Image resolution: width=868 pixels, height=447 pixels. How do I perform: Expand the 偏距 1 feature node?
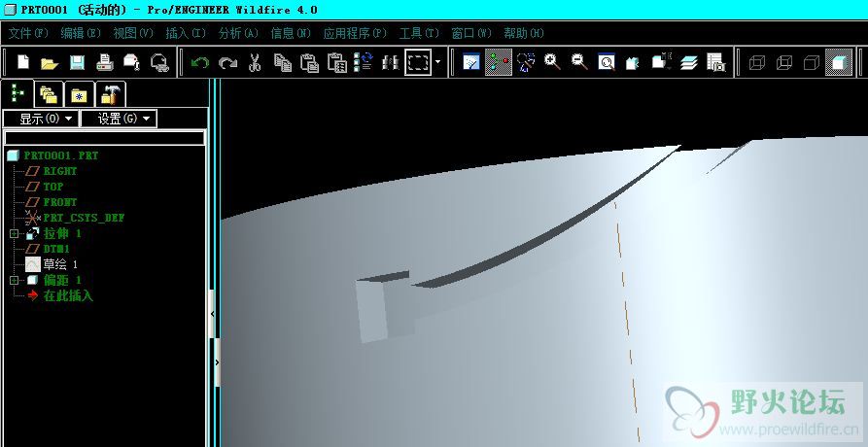coord(15,280)
